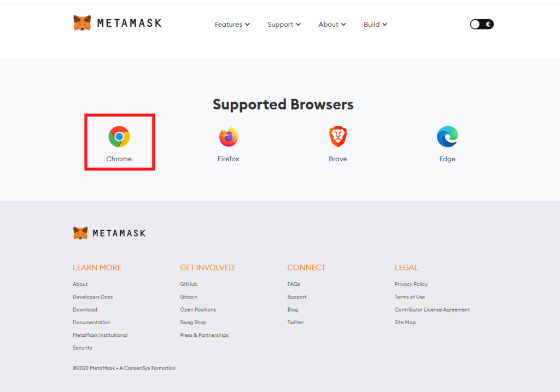Screen dimensions: 560x392
Task: Open the Swag Shop link
Action: point(193,323)
